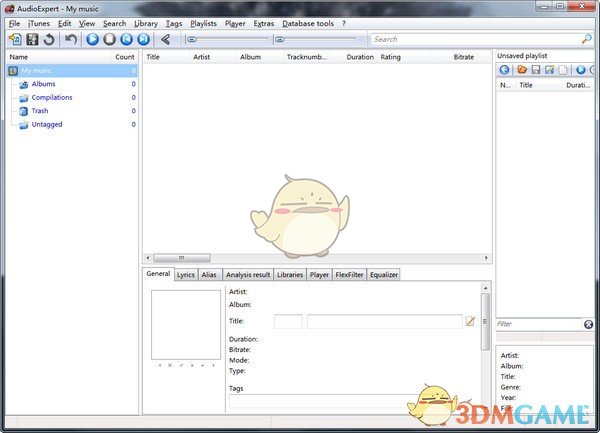Click the album cover art box
Viewport: 600px width, 433px height.
tap(186, 325)
